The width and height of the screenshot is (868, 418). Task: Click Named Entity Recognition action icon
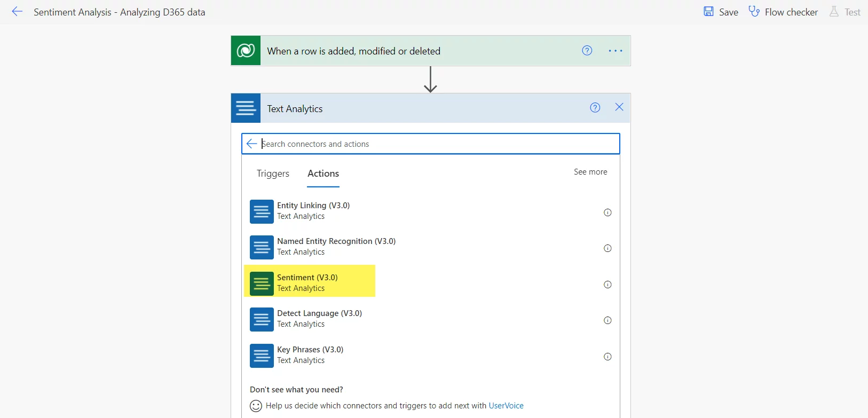point(262,248)
